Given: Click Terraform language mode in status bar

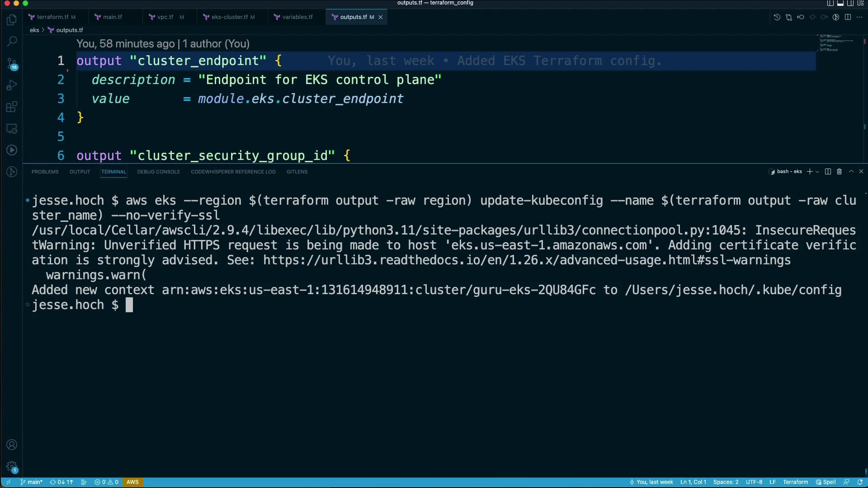Looking at the screenshot, I should coord(795,482).
